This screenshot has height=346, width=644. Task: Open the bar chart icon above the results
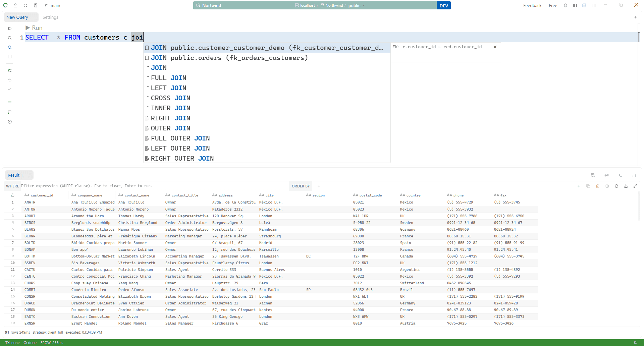pyautogui.click(x=634, y=175)
